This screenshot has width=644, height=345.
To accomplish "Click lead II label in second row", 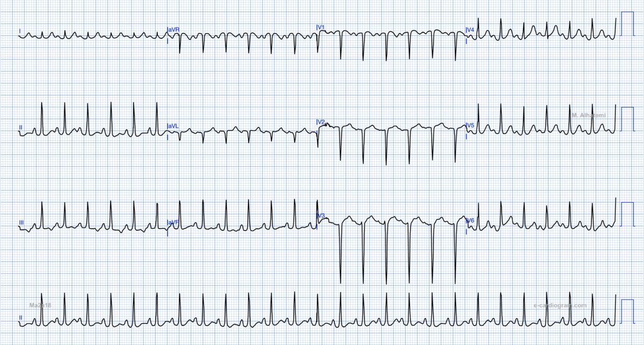I will [x=21, y=127].
